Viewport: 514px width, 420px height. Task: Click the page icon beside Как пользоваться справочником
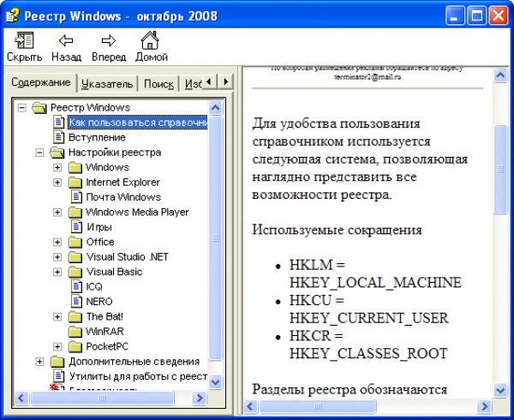[58, 122]
